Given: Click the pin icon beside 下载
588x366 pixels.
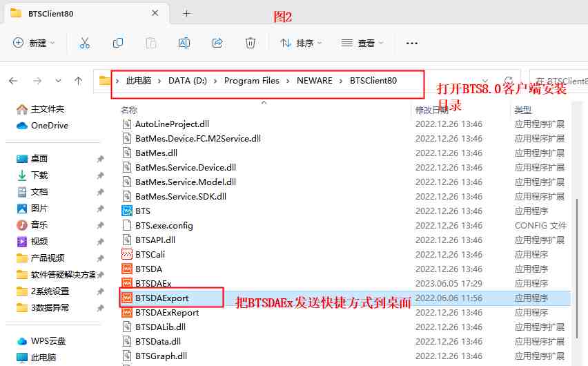Looking at the screenshot, I should point(100,175).
